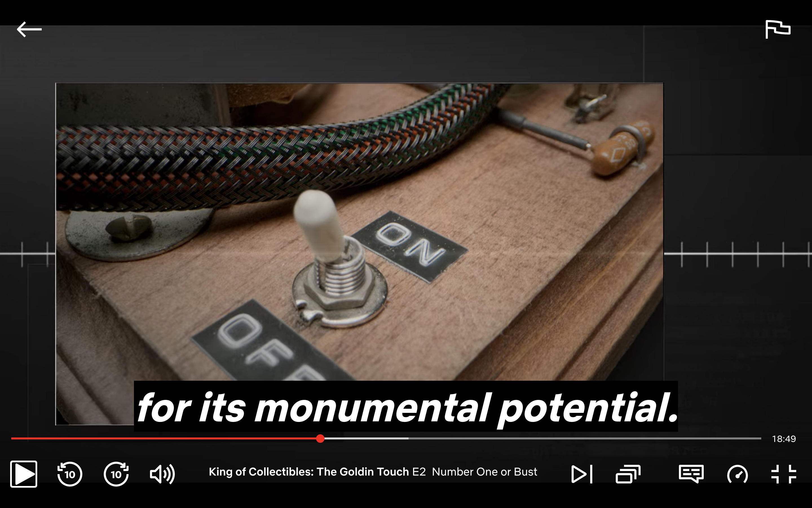Resume playback with the play button
This screenshot has height=508, width=812.
pos(23,474)
